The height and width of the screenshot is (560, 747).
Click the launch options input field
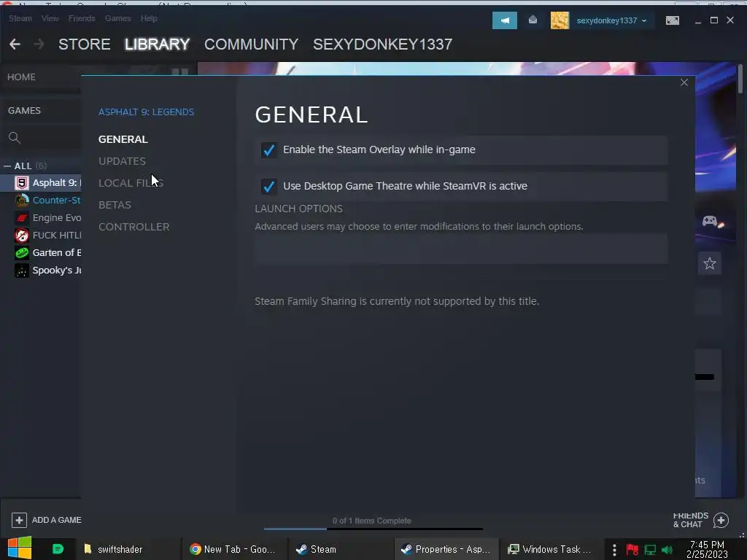pyautogui.click(x=461, y=249)
